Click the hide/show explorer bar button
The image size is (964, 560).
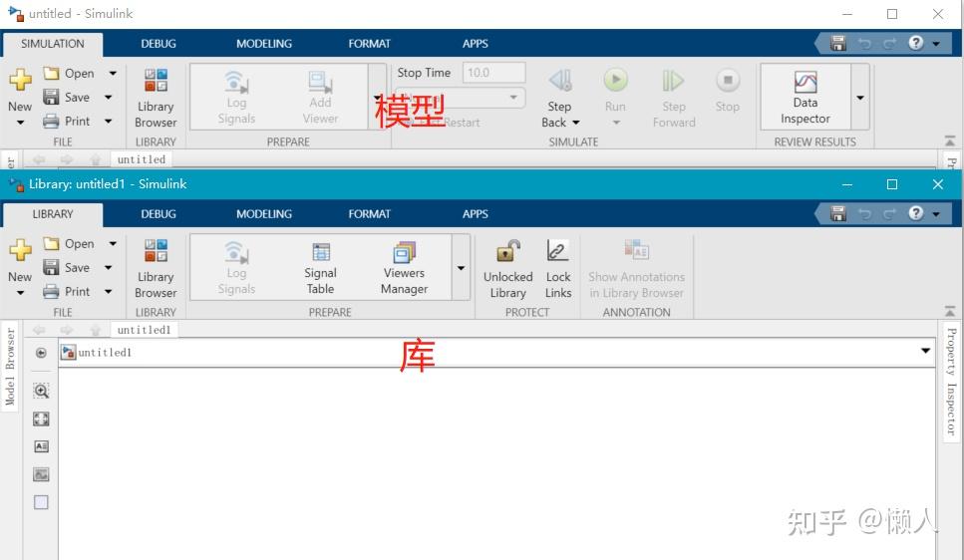(41, 353)
